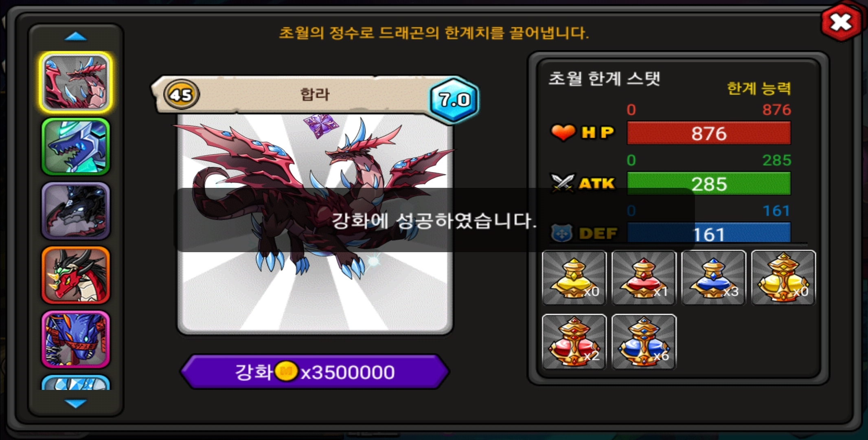Choose the teal armored dragon portrait

[76, 147]
